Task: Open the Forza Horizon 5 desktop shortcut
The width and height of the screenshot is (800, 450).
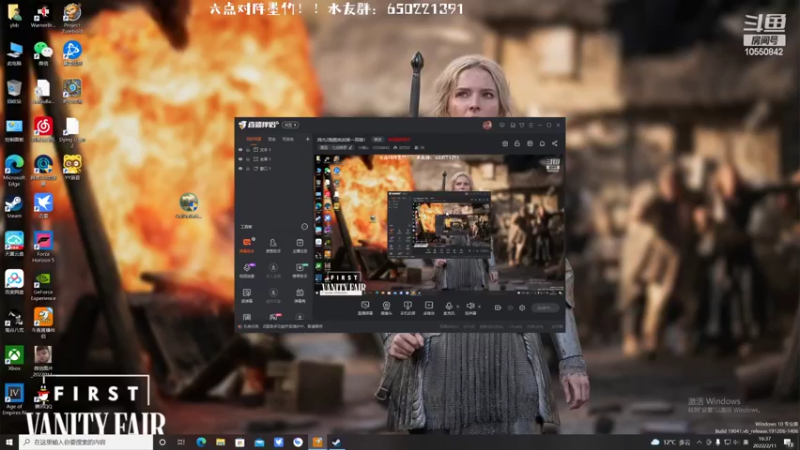Action: [43, 247]
